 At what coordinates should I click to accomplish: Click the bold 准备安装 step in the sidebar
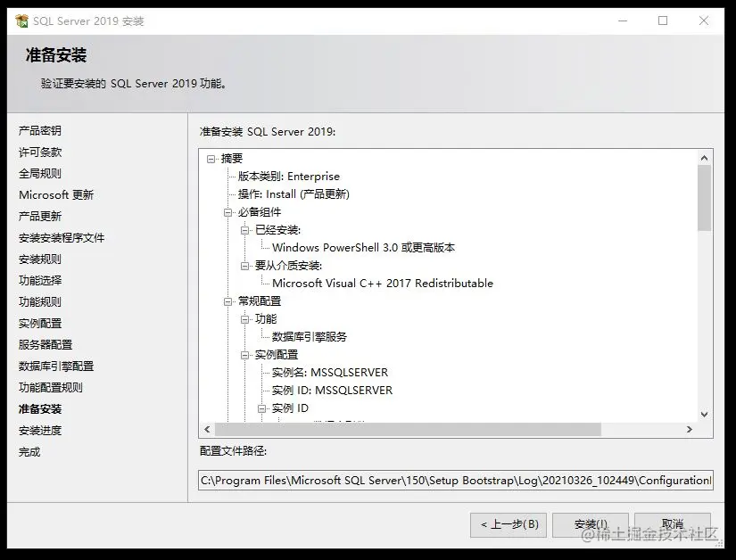pyautogui.click(x=40, y=409)
